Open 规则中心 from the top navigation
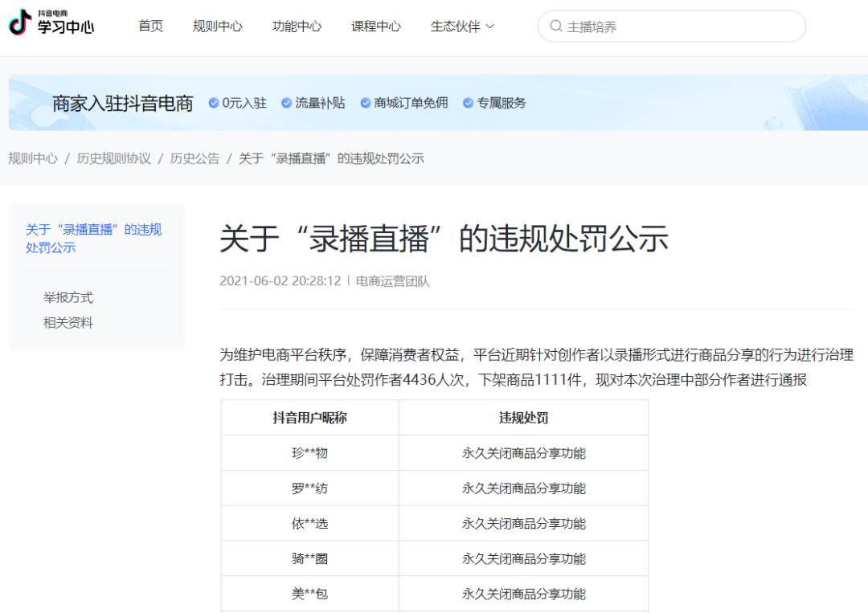 click(x=217, y=26)
